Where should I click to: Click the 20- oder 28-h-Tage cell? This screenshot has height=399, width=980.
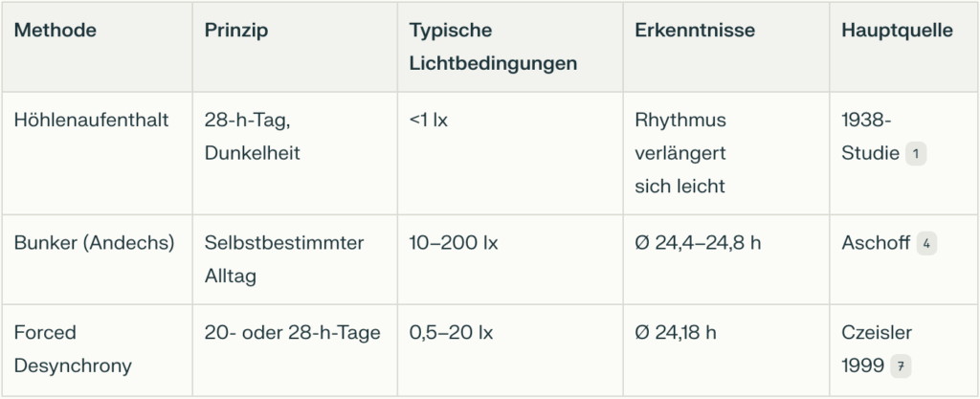click(x=292, y=333)
